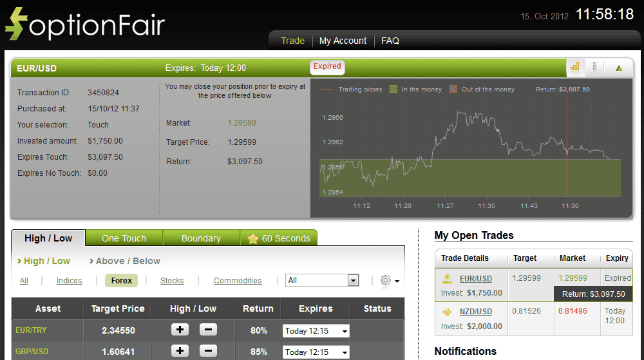Switch to the One Touch tab
Screen dimensions: 644x360
point(124,238)
